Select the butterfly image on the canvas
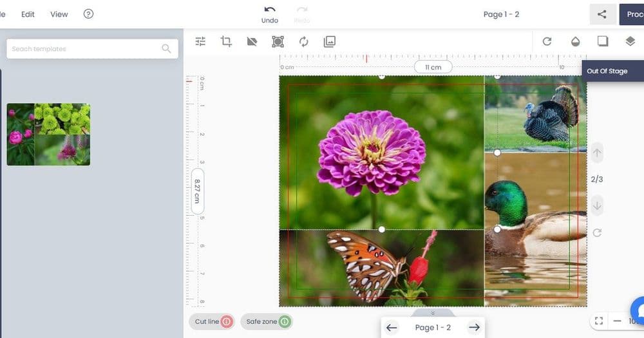This screenshot has height=338, width=644. [381, 268]
